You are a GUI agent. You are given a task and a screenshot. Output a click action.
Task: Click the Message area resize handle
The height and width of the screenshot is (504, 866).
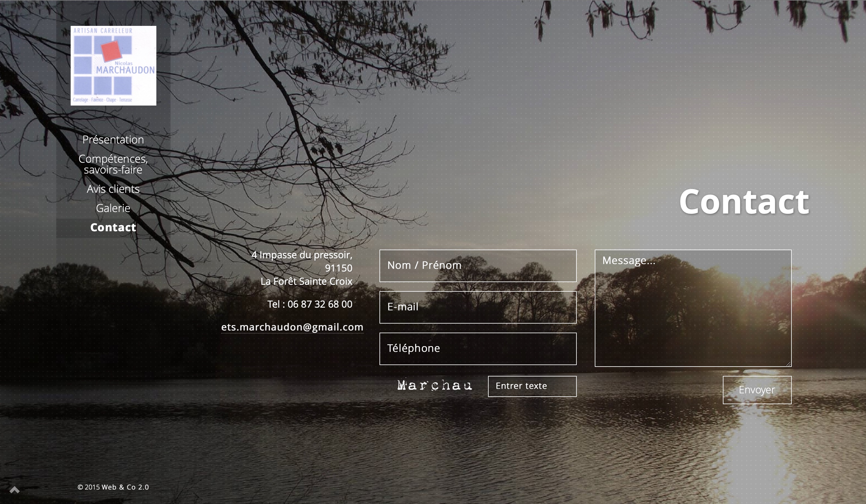coord(788,364)
